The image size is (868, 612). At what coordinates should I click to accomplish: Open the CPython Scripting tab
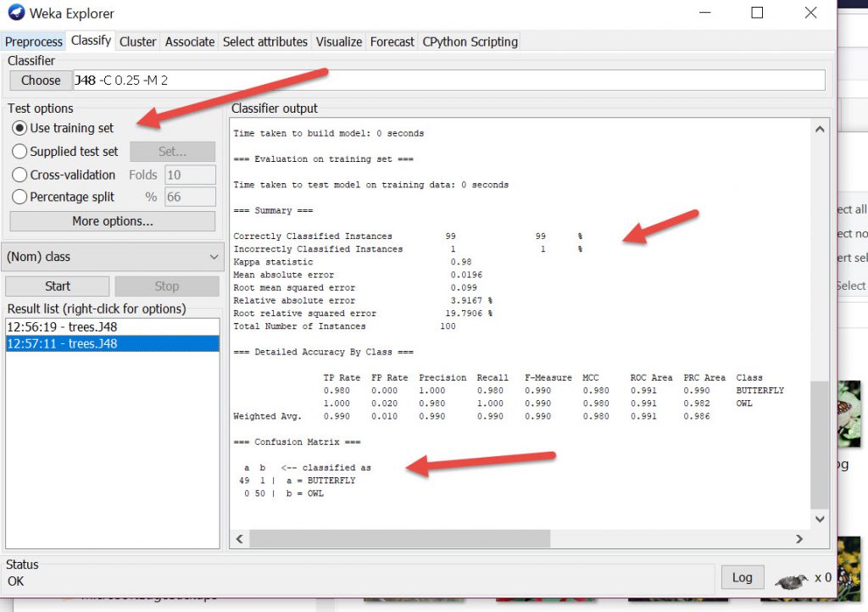470,42
